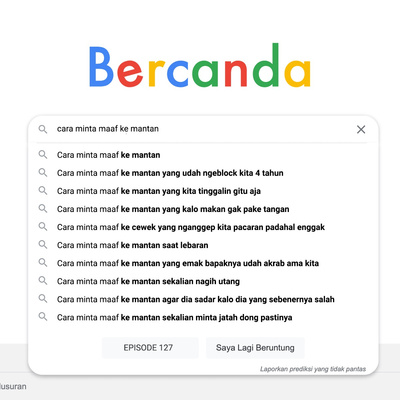The height and width of the screenshot is (400, 400).
Task: Click the X icon to clear the search box
Action: tap(361, 129)
